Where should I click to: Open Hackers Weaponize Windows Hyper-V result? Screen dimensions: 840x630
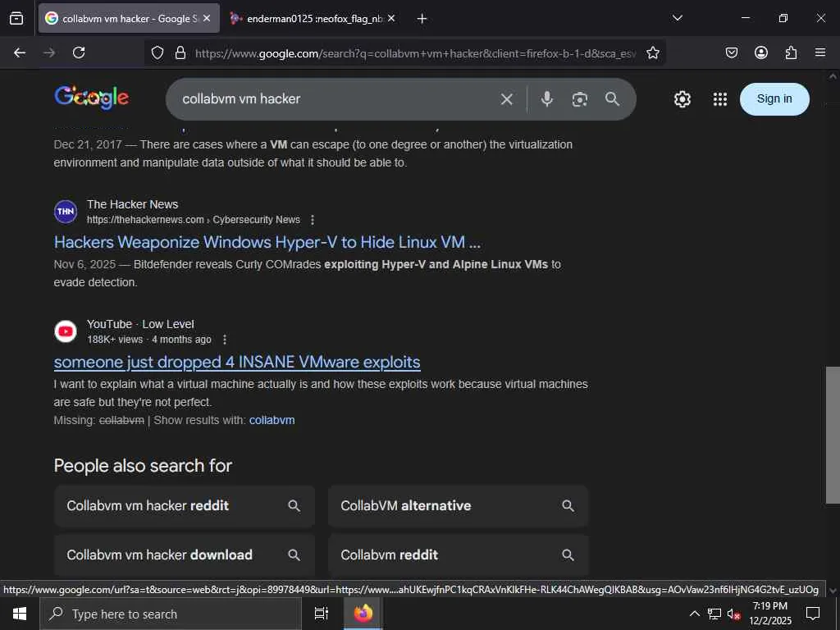click(267, 243)
